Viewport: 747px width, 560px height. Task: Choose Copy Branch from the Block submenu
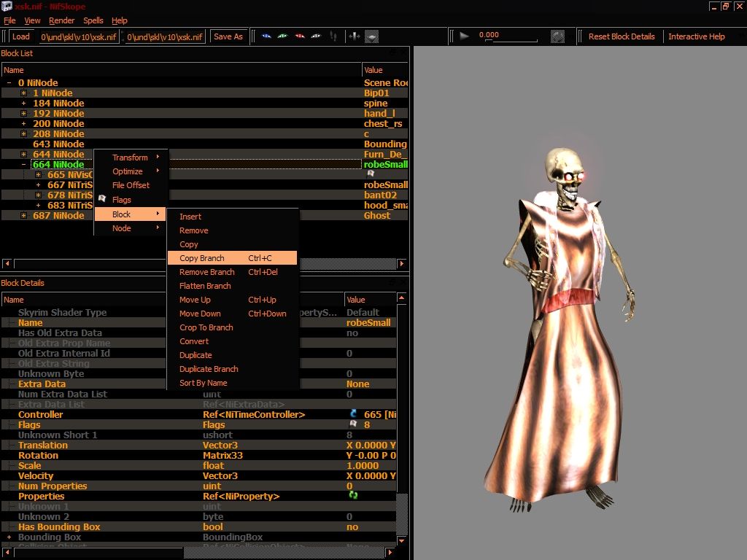tap(232, 258)
